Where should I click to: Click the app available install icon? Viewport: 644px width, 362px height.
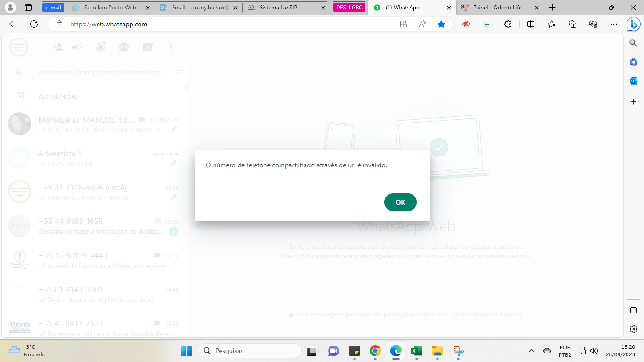404,24
